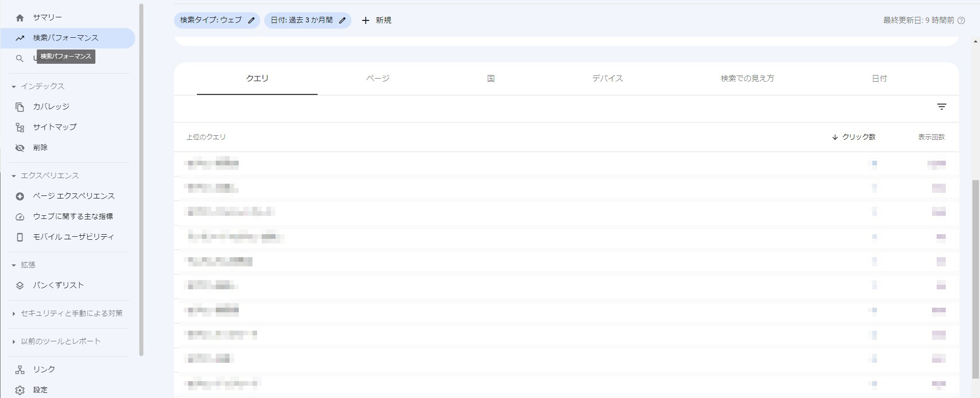Add a new filter with 新規 button
The image size is (980, 398).
click(x=376, y=20)
